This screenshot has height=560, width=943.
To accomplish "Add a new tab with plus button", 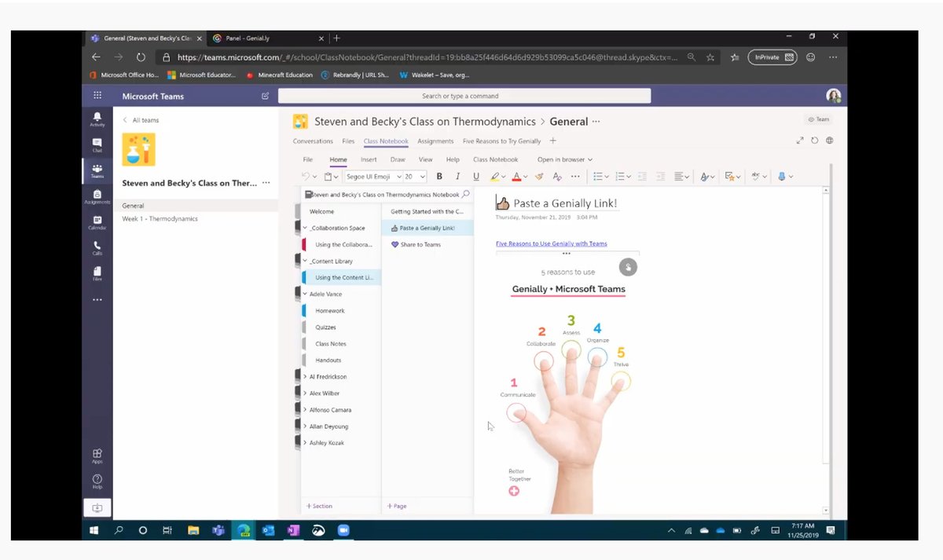I will point(552,141).
